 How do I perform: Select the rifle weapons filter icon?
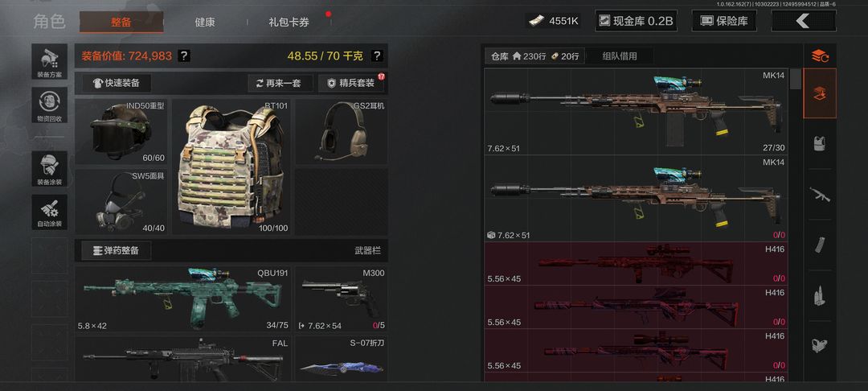(820, 195)
